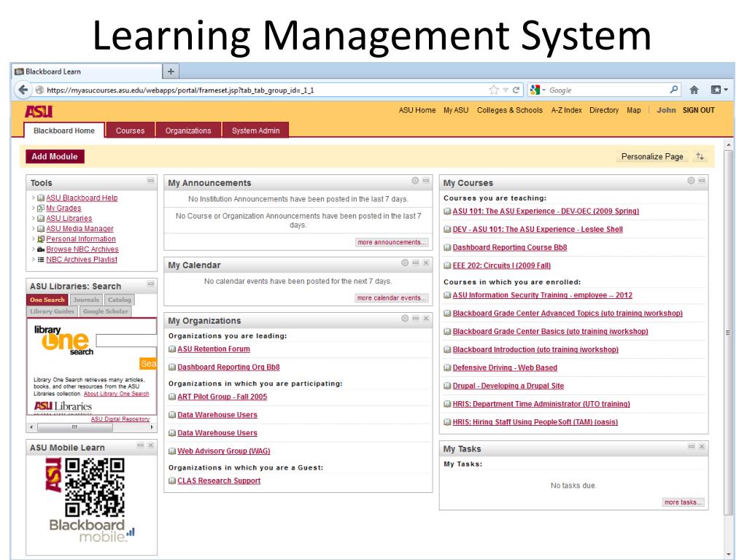The height and width of the screenshot is (560, 747).
Task: Click SIGN OUT in the header
Action: [698, 110]
